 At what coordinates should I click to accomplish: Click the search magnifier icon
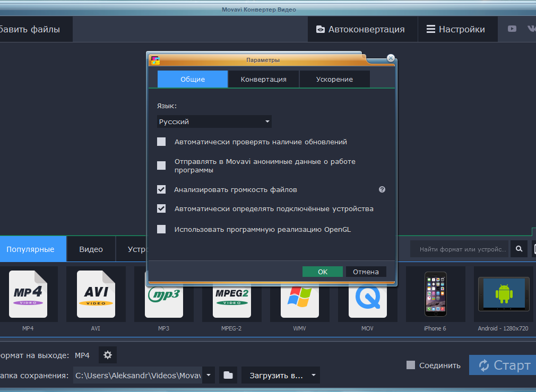coord(519,249)
